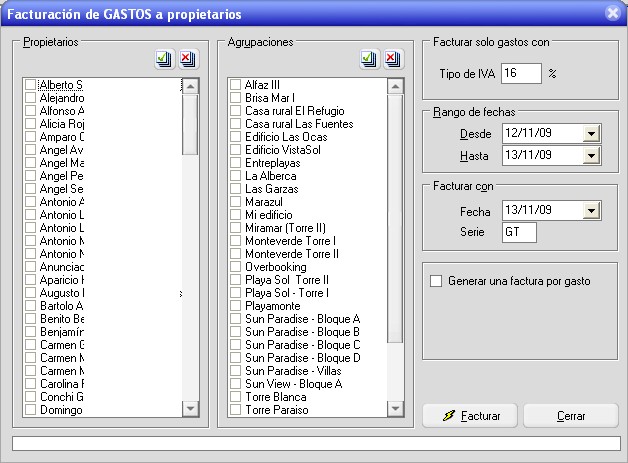Check Sun Paradise - Villas checkbox

(236, 371)
